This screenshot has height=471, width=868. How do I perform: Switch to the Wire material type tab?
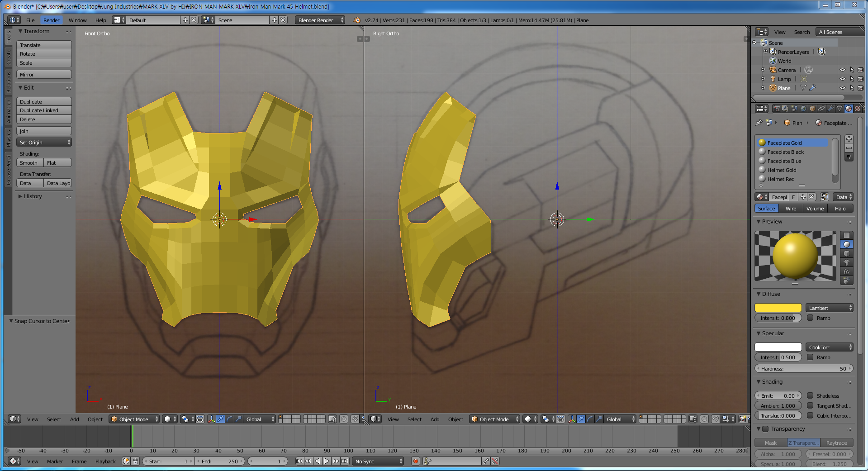[x=791, y=208]
